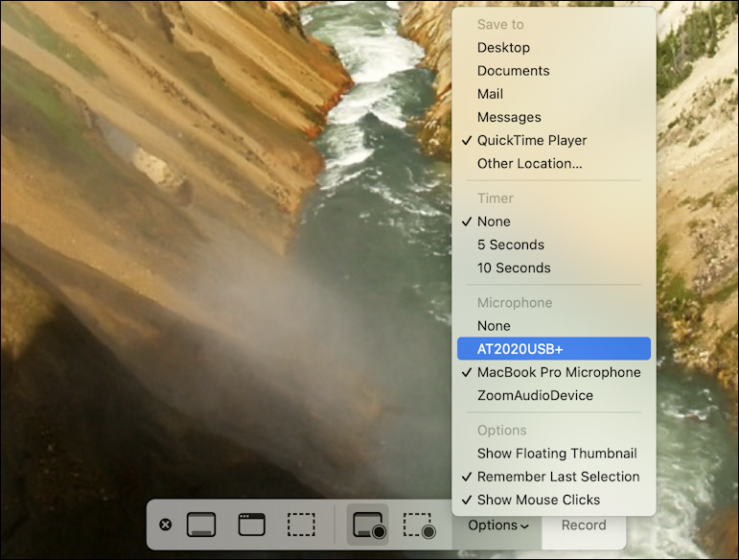Toggle Remember Last Selection option

(x=554, y=477)
